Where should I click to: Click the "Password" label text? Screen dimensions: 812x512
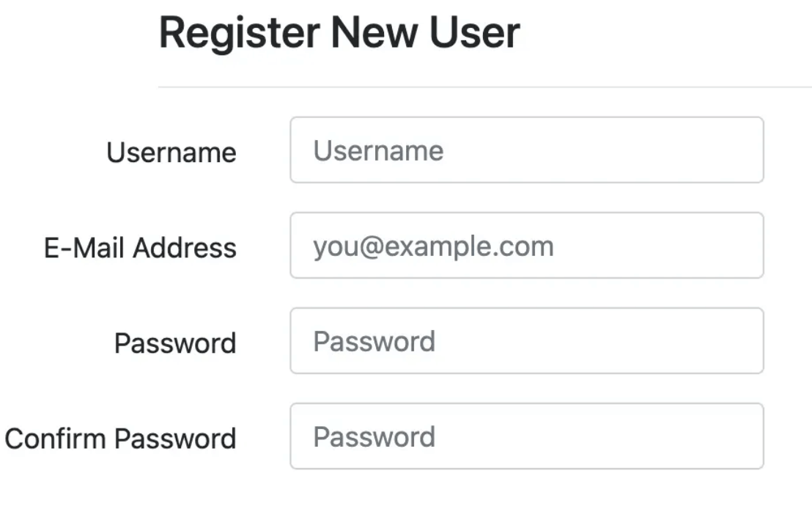tap(175, 343)
